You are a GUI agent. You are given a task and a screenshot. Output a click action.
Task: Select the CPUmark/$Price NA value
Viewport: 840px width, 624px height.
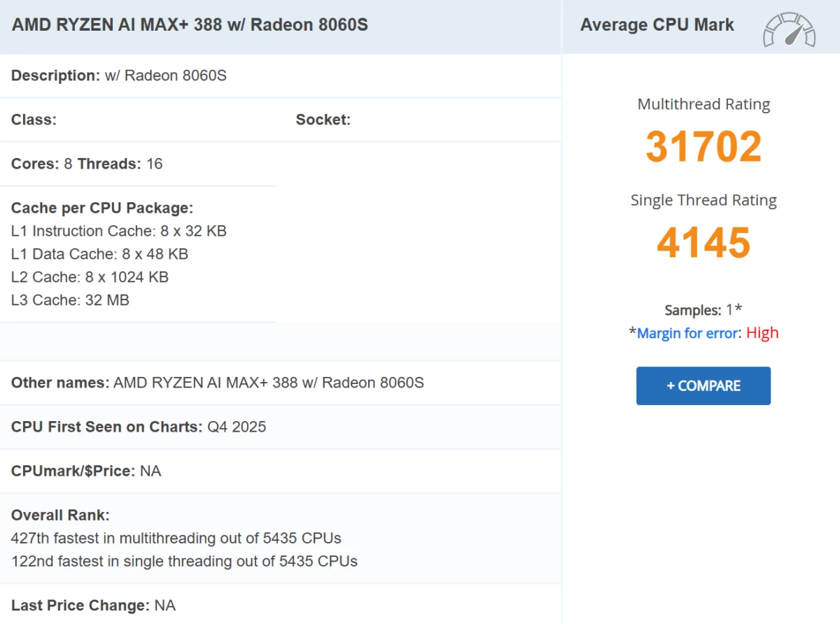[85, 471]
